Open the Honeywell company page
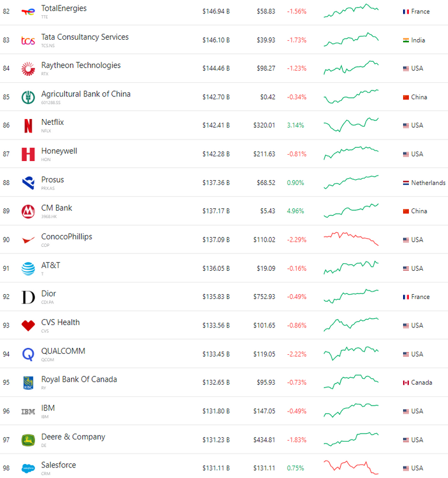 tap(59, 151)
